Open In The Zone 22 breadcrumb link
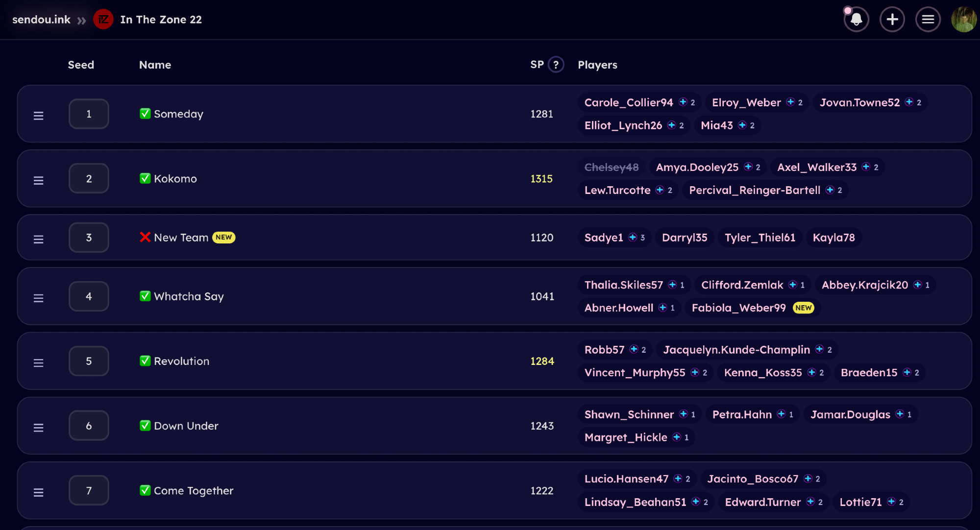Screen dimensions: 980x530 click(161, 20)
